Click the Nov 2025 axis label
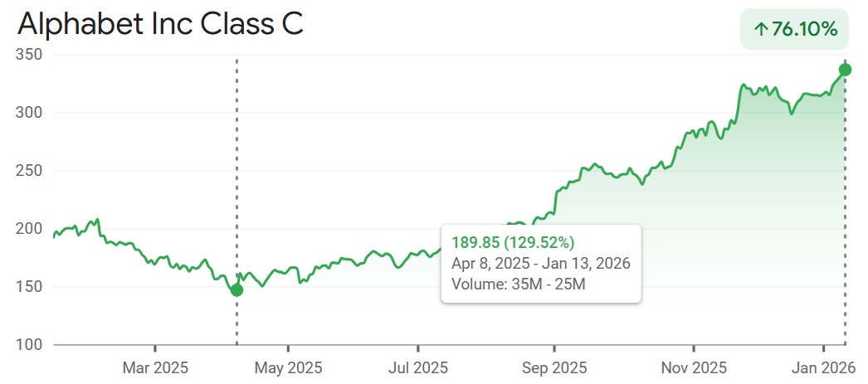This screenshot has width=868, height=384. click(x=694, y=367)
